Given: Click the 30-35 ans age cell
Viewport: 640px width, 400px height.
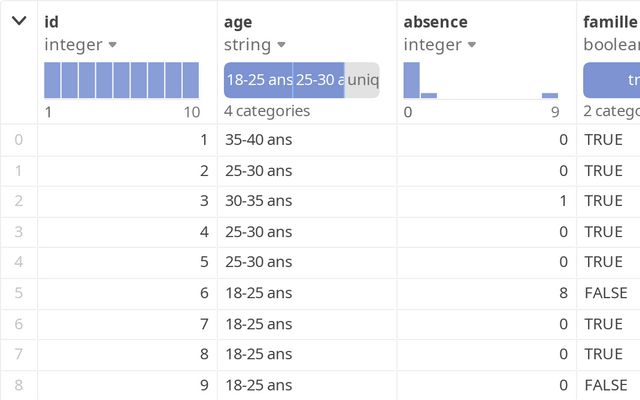Looking at the screenshot, I should (x=258, y=201).
